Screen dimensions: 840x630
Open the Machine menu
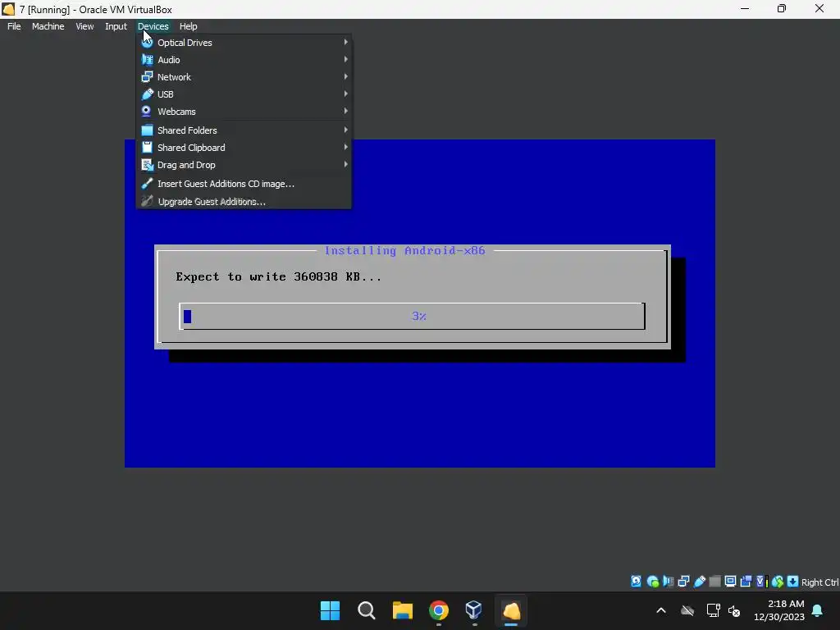point(48,26)
